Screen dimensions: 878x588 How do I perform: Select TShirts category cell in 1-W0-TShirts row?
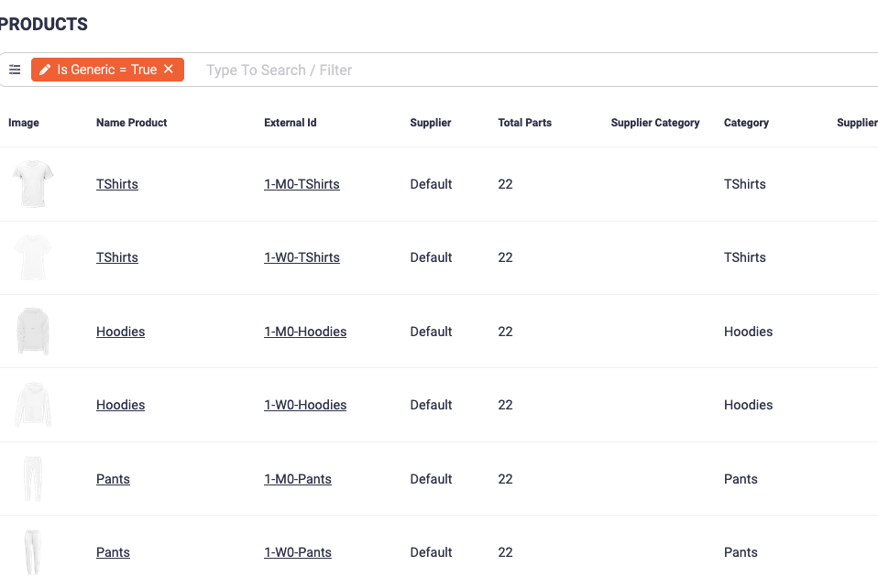tap(745, 257)
